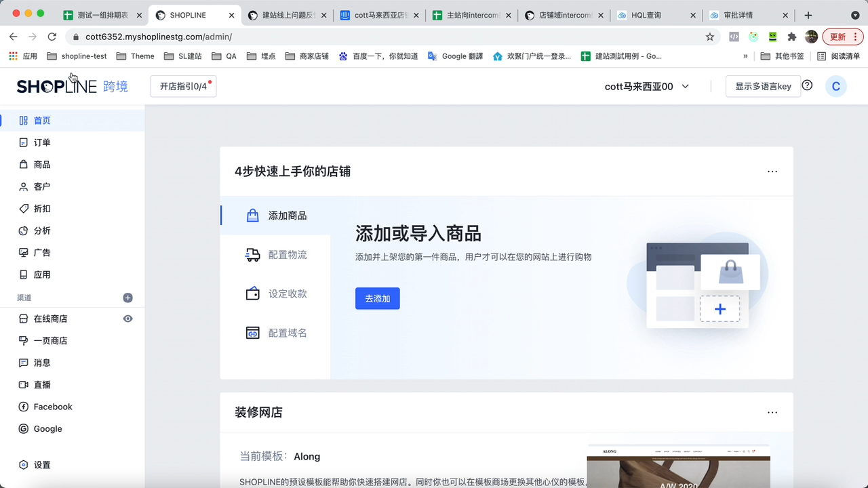868x488 pixels.
Task: Open the Theme bookmark folder
Action: [x=136, y=56]
